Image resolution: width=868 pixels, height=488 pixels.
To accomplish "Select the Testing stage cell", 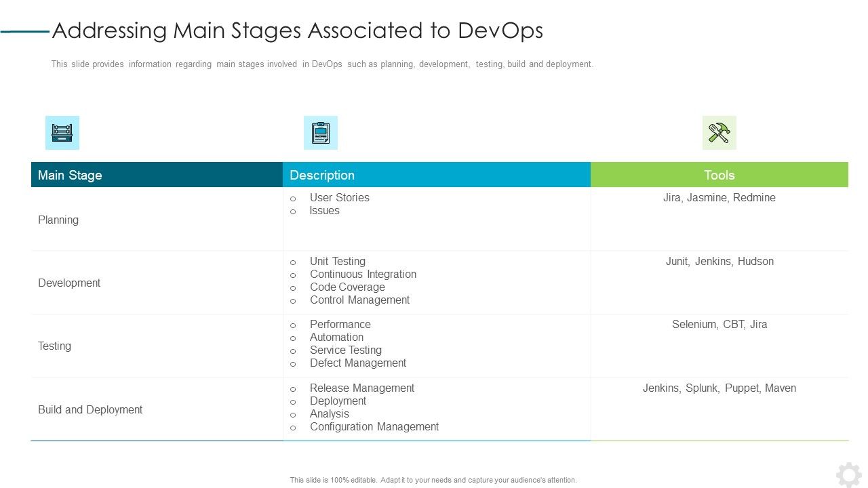I will [x=54, y=346].
